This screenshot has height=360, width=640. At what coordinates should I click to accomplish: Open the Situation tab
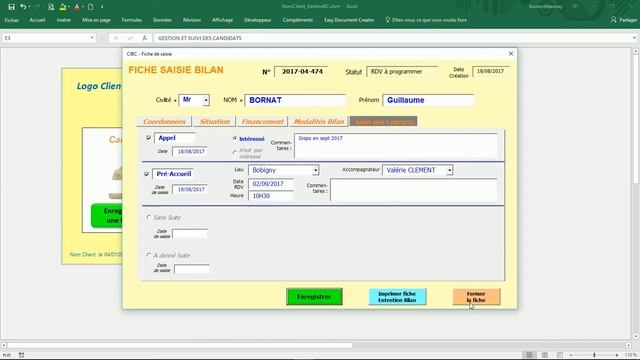tap(215, 121)
